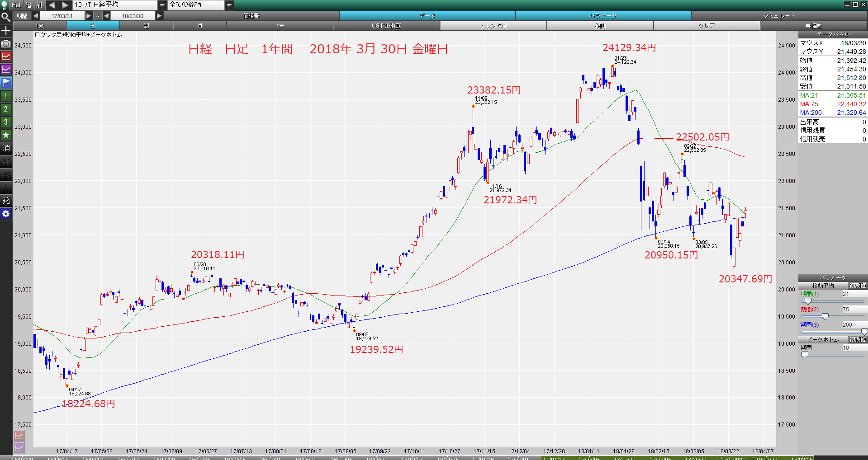Click the 期間(3) value field 200

click(x=854, y=325)
